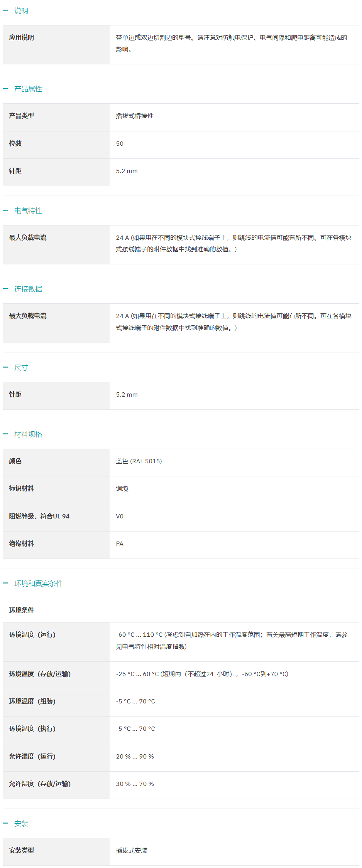Screen dimensions: 362x868
Task: Click the 环境条件 subheading
Action: coord(22,611)
